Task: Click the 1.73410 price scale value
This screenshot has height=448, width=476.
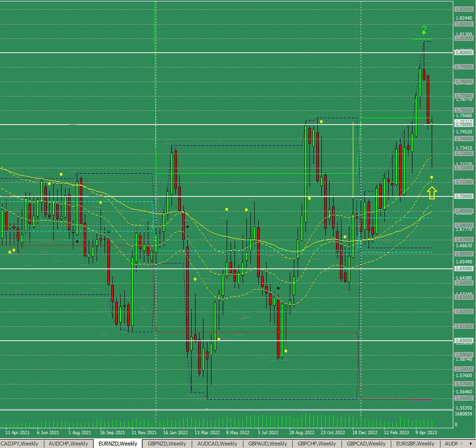Action: coord(464,148)
